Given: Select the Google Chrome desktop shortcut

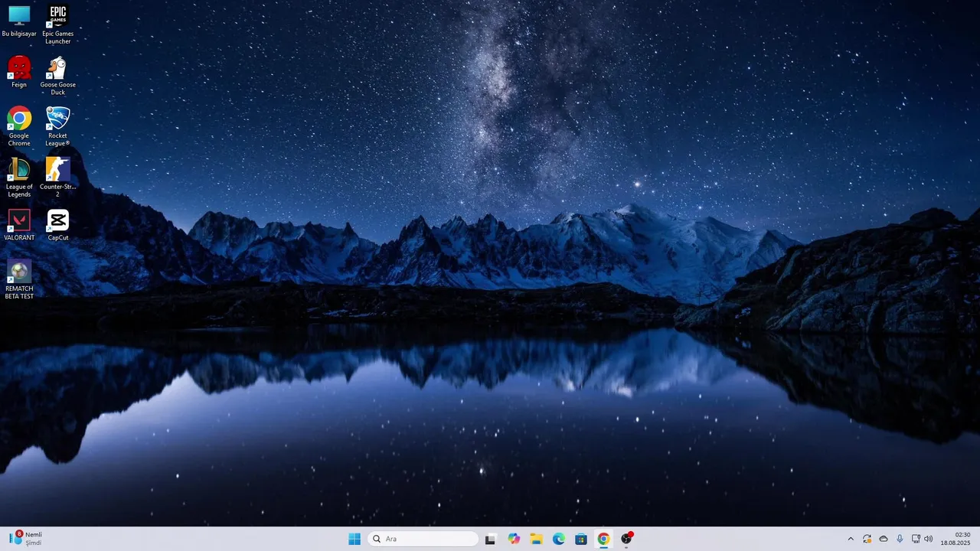Looking at the screenshot, I should pos(19,126).
